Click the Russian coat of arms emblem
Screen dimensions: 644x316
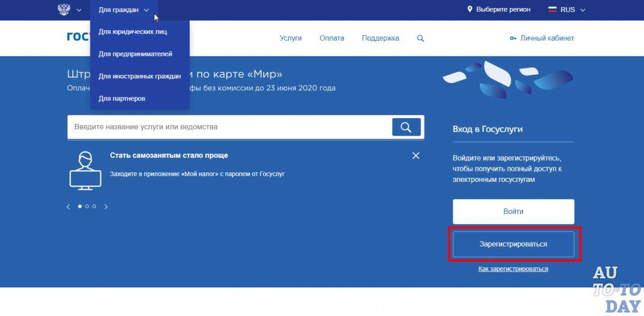63,9
